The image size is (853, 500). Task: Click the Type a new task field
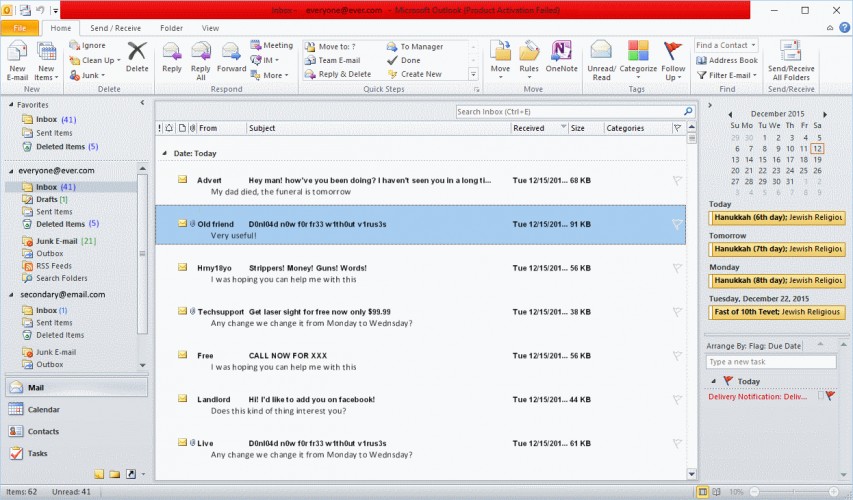(770, 362)
